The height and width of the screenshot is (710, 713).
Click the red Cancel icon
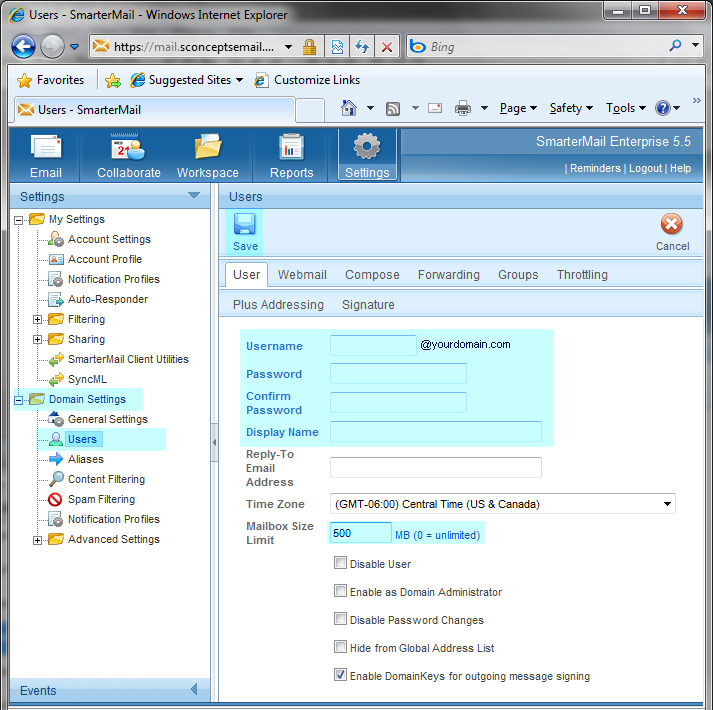672,225
